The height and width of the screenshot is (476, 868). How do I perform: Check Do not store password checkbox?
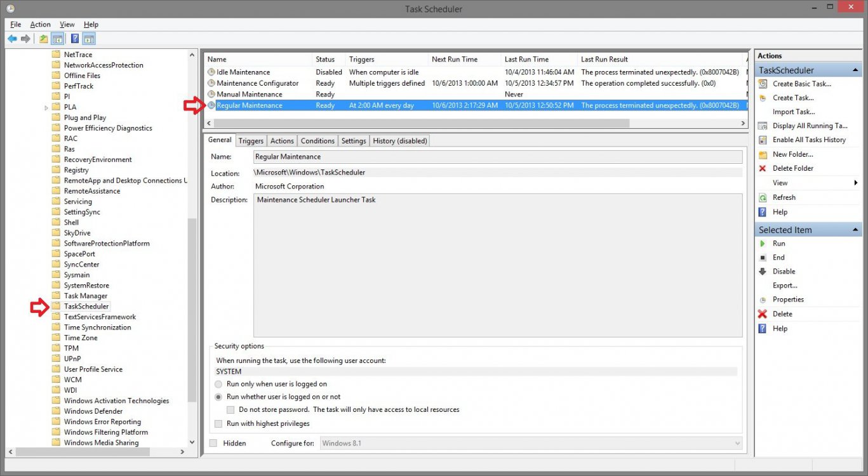point(230,410)
